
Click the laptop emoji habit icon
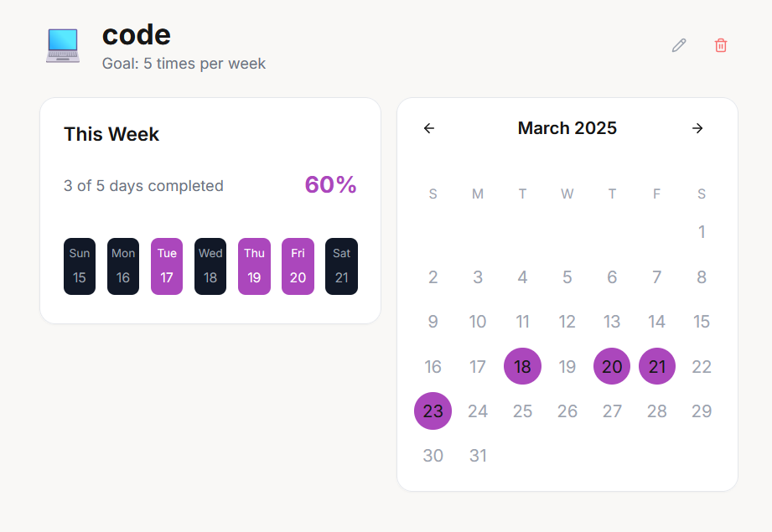(63, 45)
